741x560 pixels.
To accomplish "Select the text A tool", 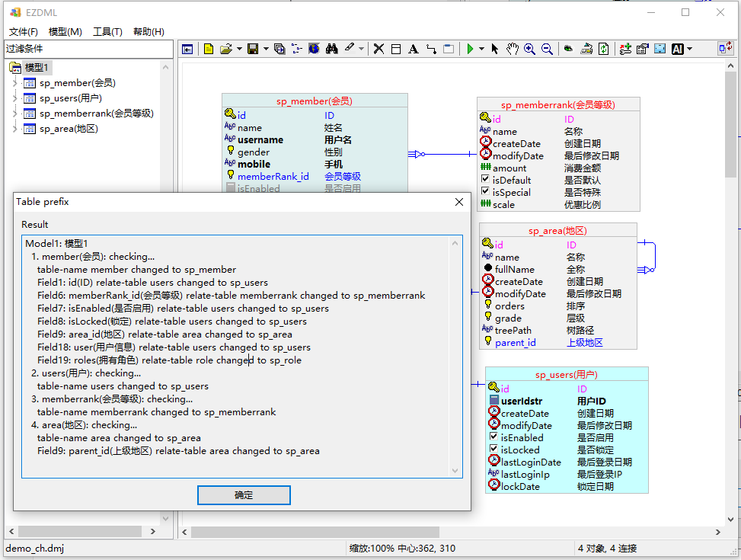I will tap(413, 49).
